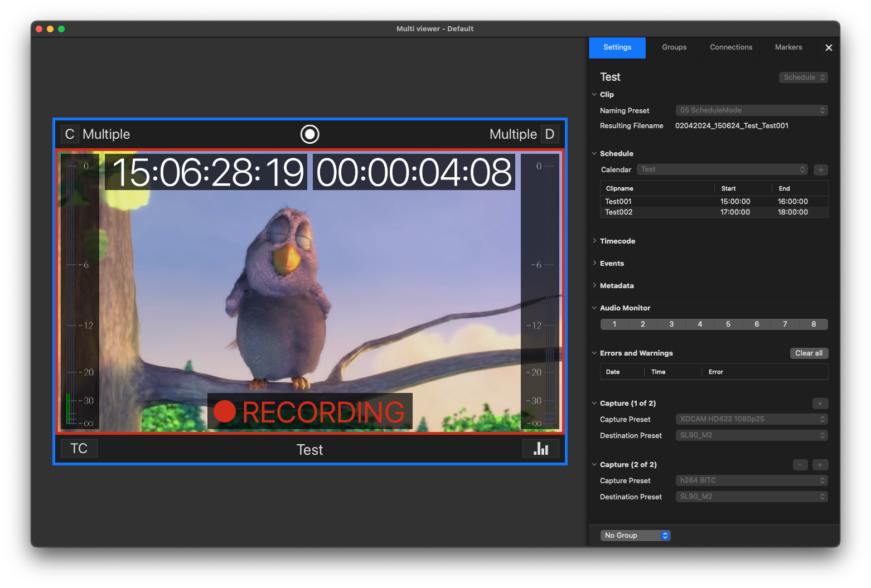Image resolution: width=871 pixels, height=588 pixels.
Task: Open Destination Preset dropdown under Capture (1 of 2)
Action: [x=752, y=435]
